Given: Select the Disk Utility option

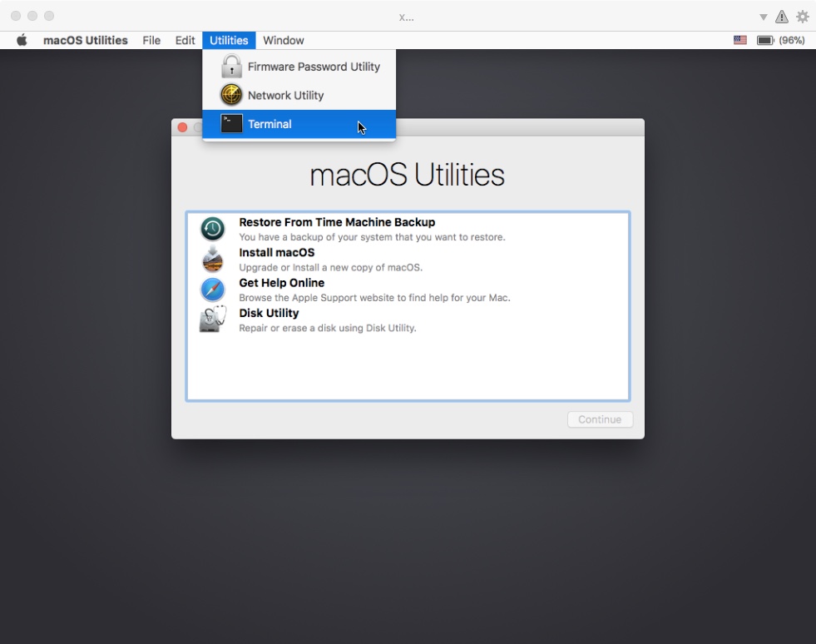Looking at the screenshot, I should pos(408,320).
